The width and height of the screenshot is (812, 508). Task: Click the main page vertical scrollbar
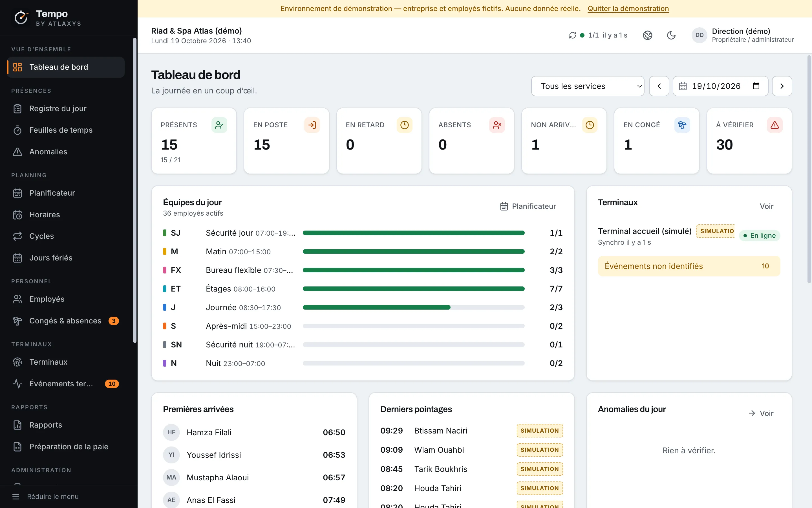809,170
